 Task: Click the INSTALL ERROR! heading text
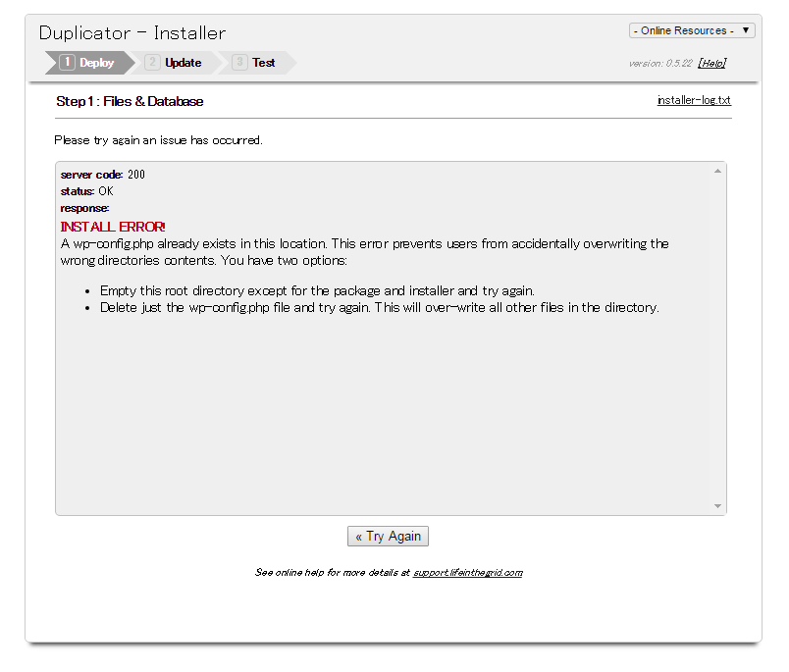click(x=113, y=227)
